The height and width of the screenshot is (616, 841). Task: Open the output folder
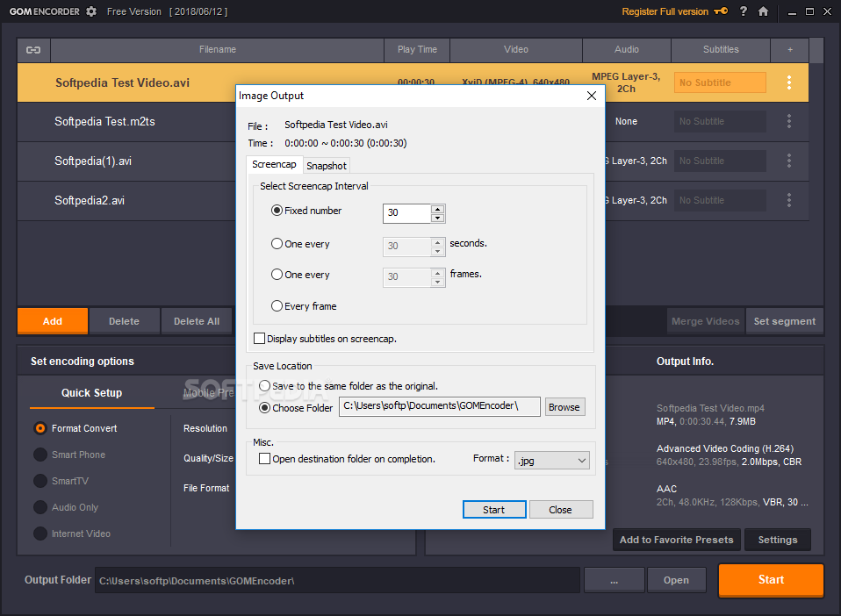click(x=676, y=580)
